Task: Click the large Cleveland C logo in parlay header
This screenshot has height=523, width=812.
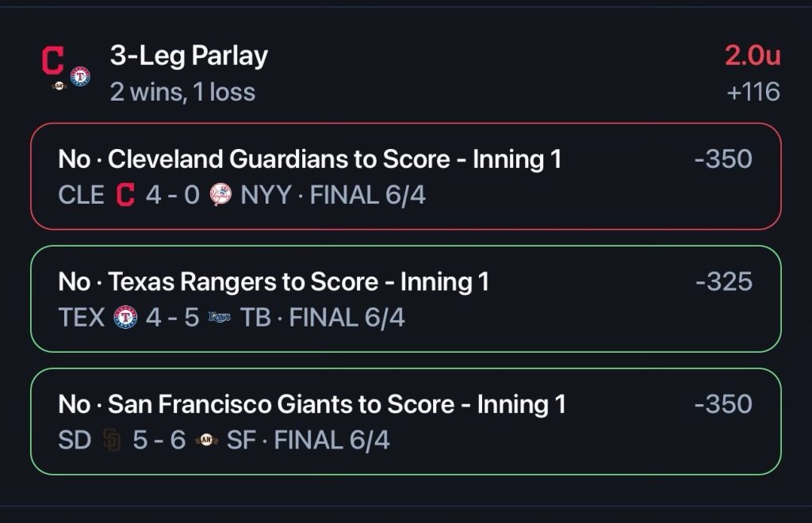Action: click(53, 60)
